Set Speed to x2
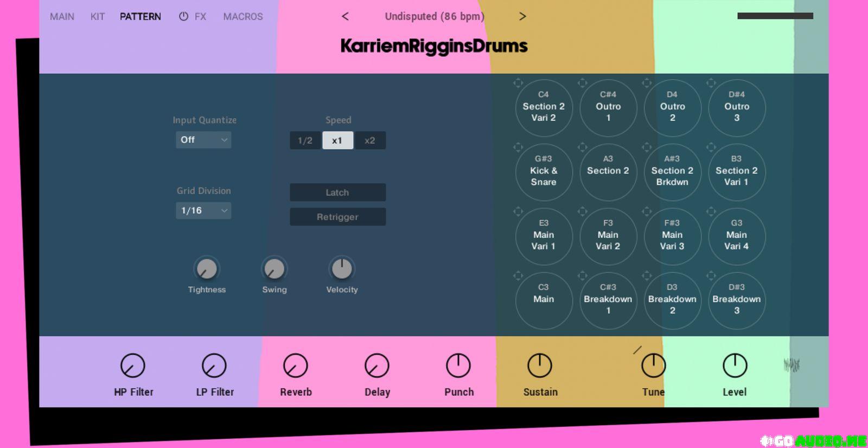The image size is (868, 448). (x=370, y=140)
